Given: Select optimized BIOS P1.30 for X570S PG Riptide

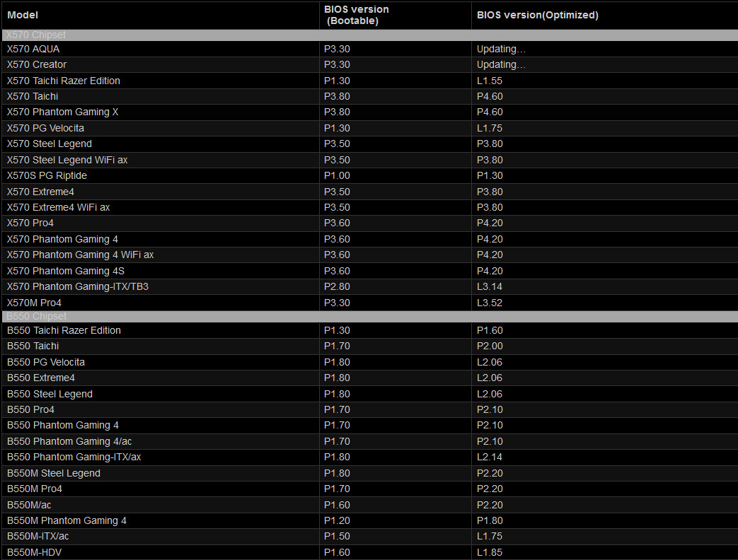Looking at the screenshot, I should tap(490, 175).
